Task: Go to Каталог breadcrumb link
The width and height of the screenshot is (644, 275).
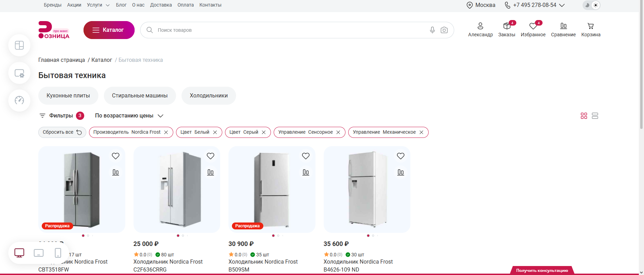Action: (x=102, y=60)
